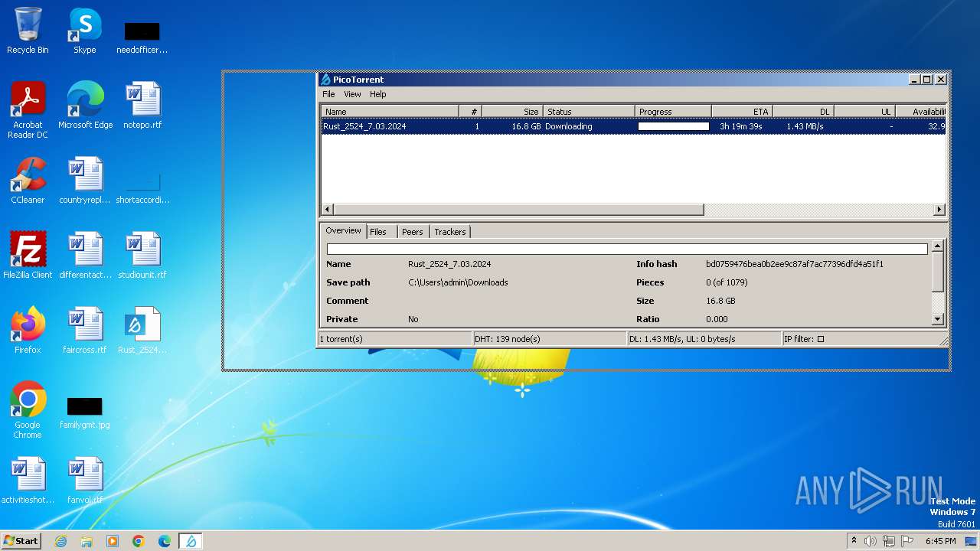Image resolution: width=980 pixels, height=551 pixels.
Task: Switch to the Trackers tab
Action: click(449, 232)
